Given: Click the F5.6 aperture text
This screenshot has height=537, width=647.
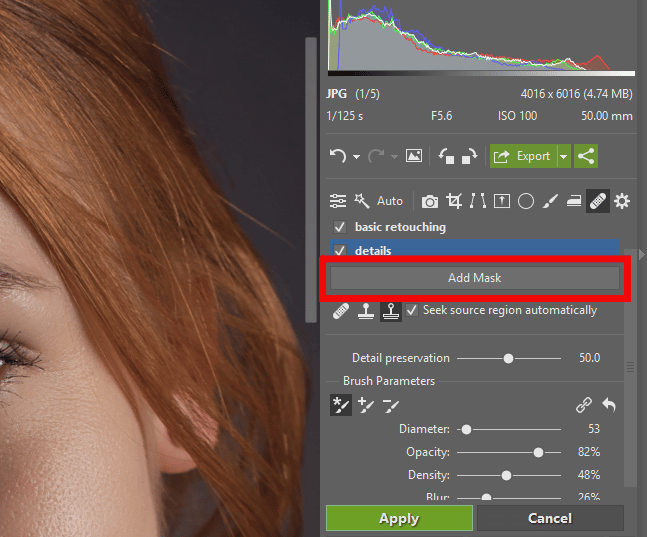Looking at the screenshot, I should [x=442, y=116].
